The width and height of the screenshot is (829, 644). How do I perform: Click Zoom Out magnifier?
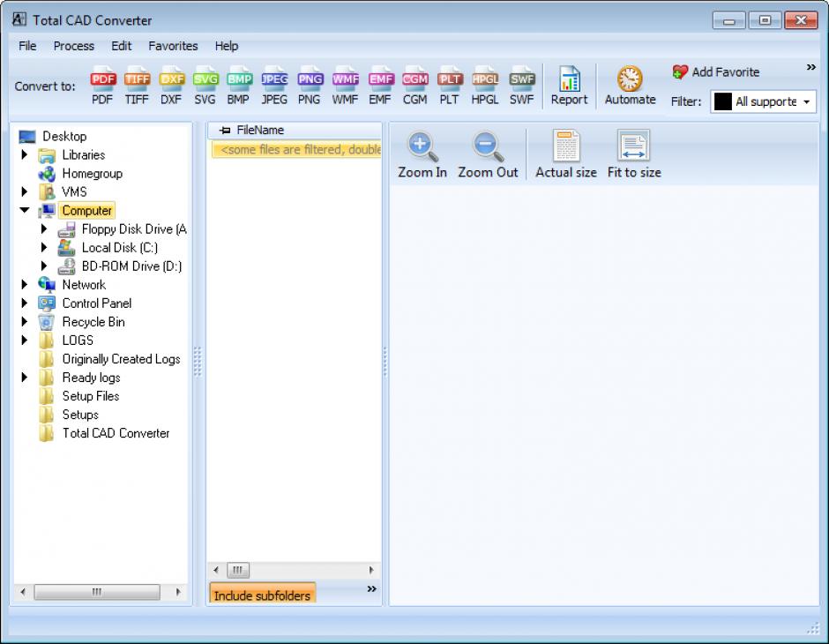click(488, 155)
